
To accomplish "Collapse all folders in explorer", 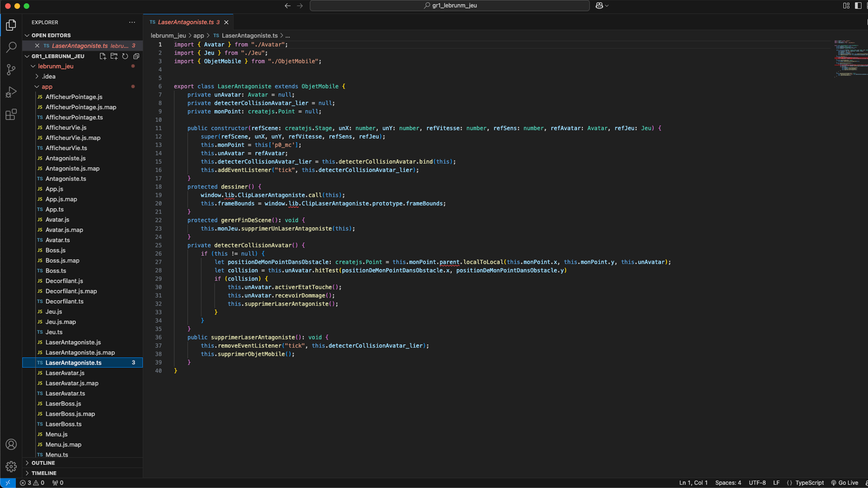I will [136, 56].
